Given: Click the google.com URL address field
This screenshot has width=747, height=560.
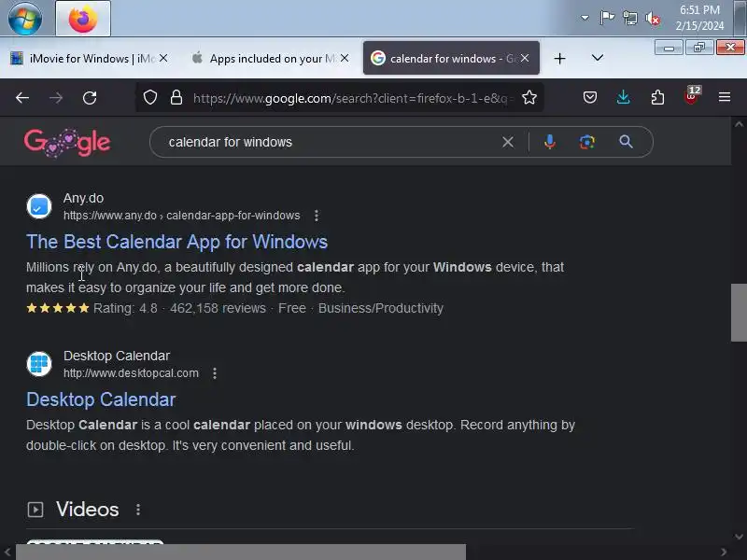Looking at the screenshot, I should [353, 98].
